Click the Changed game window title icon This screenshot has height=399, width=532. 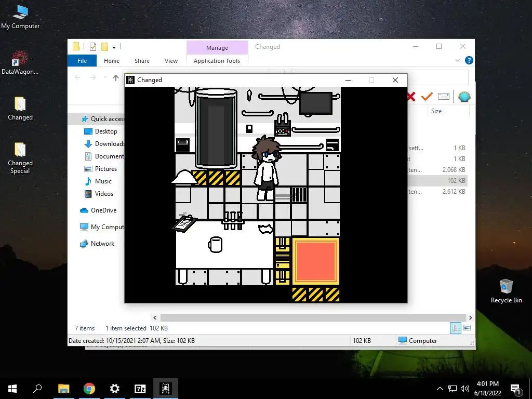(130, 80)
